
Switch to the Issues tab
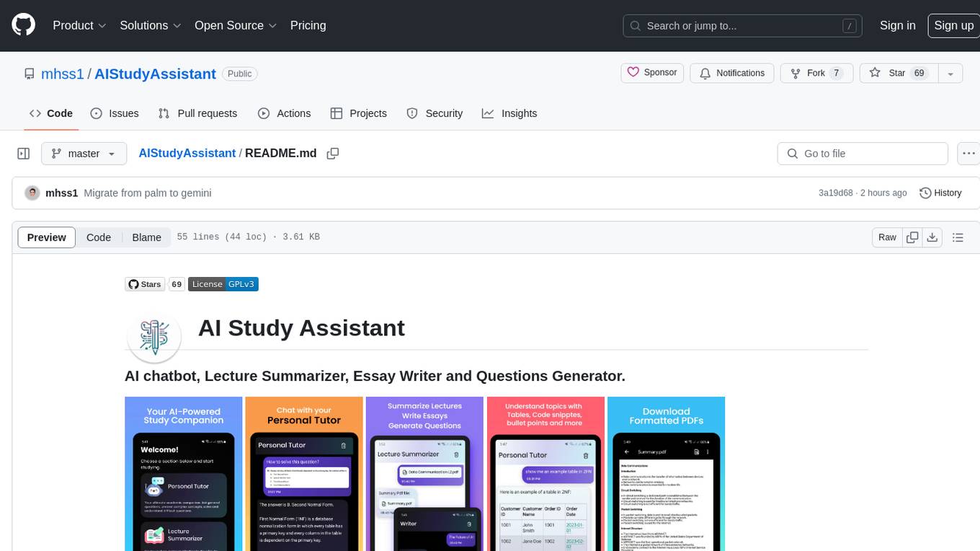point(115,113)
